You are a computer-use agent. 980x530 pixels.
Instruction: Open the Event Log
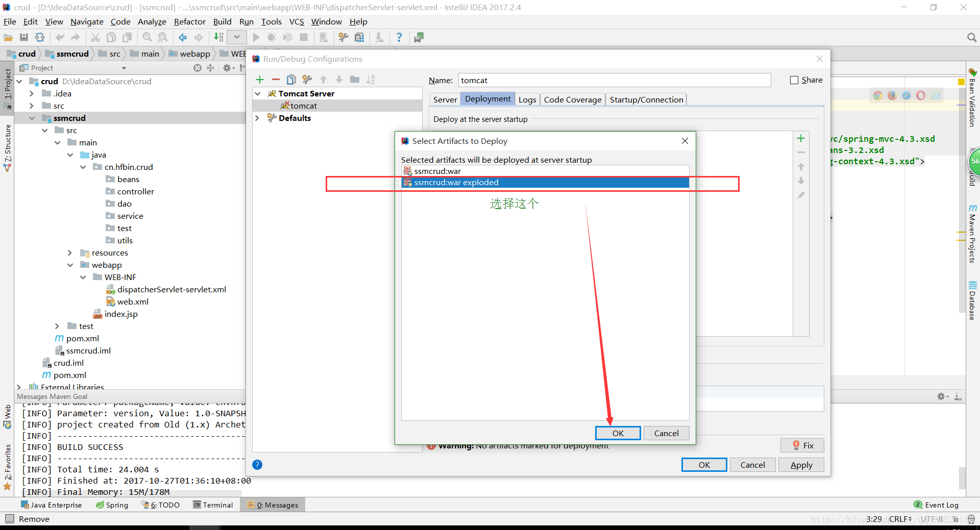click(x=936, y=505)
